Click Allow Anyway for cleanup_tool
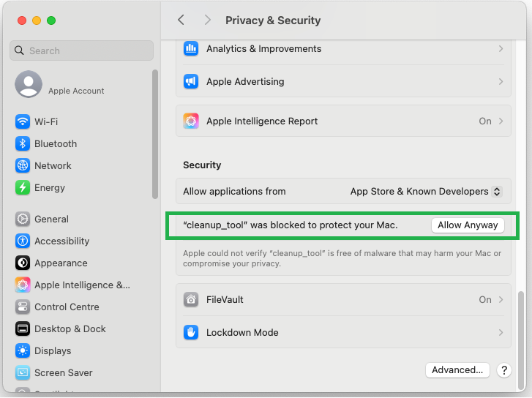Image resolution: width=532 pixels, height=398 pixels. pyautogui.click(x=468, y=225)
